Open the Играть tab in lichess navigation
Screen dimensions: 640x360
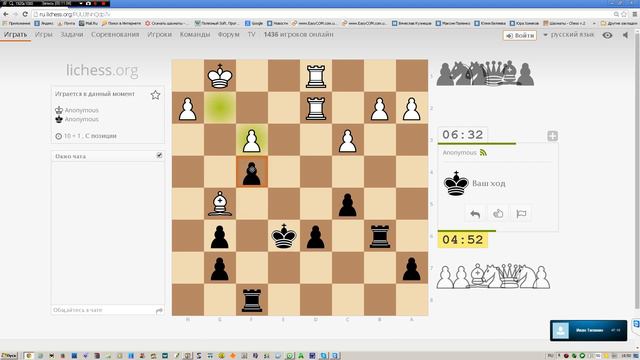point(15,35)
